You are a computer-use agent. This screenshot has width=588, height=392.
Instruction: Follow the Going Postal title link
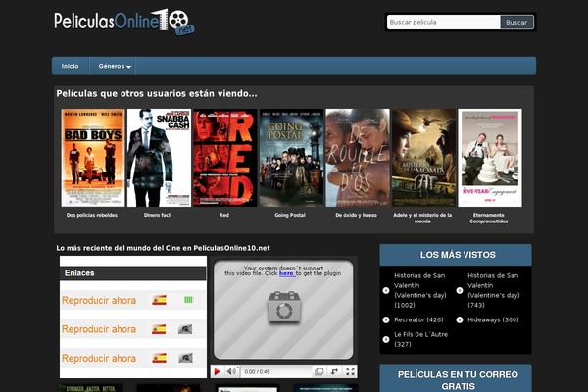click(290, 215)
